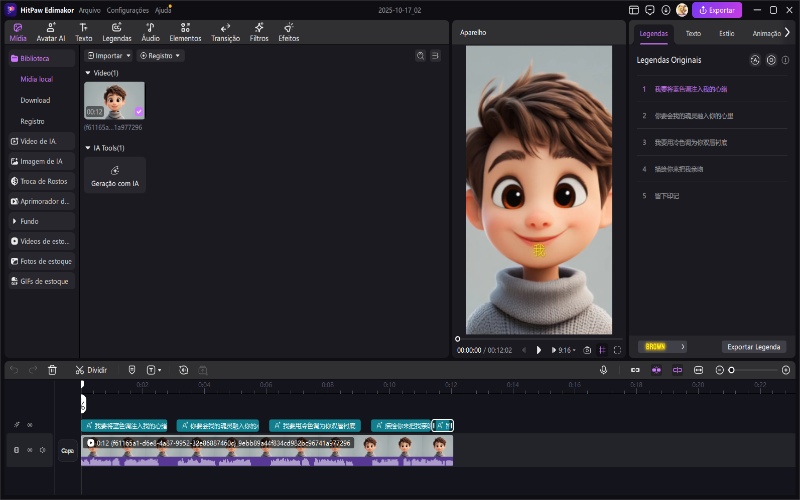
Task: Click the feedback message icon in title bar
Action: pos(650,10)
